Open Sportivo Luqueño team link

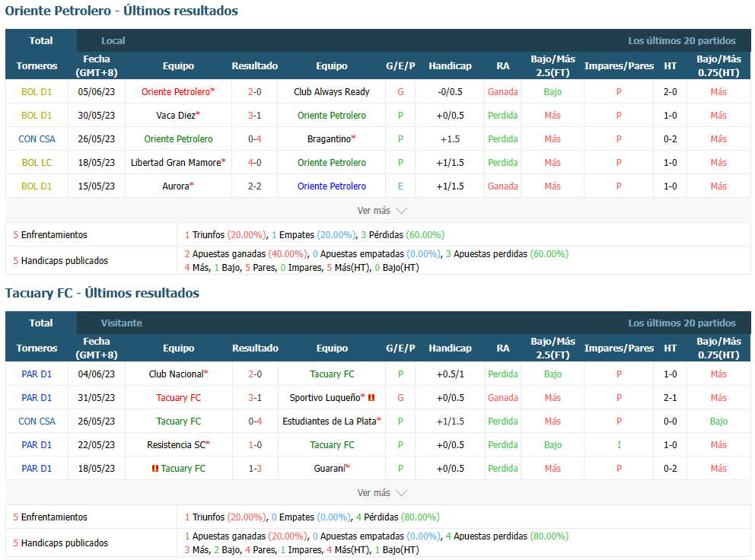325,397
